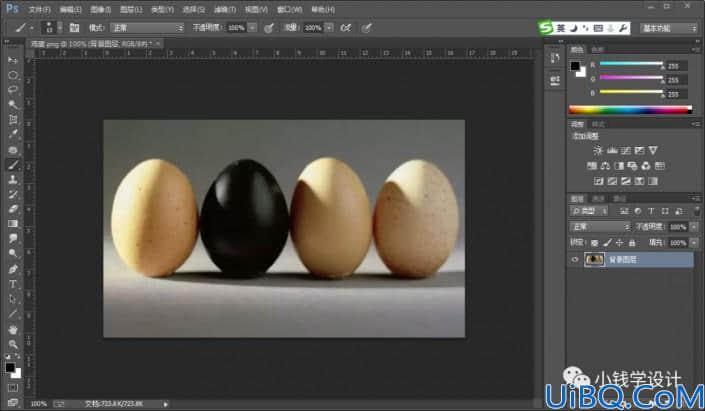Toggle lock image pixels brush icon
The height and width of the screenshot is (411, 705).
click(x=607, y=243)
